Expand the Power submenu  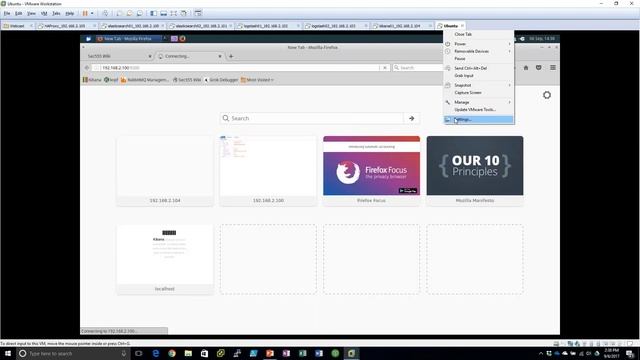pos(478,44)
